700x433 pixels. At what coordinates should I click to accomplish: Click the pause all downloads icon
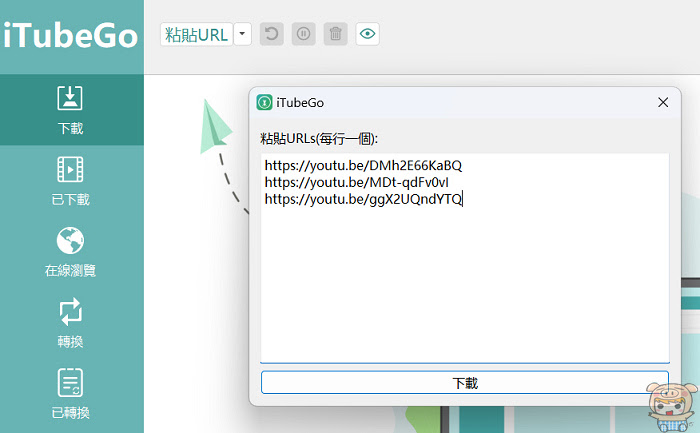coord(304,34)
